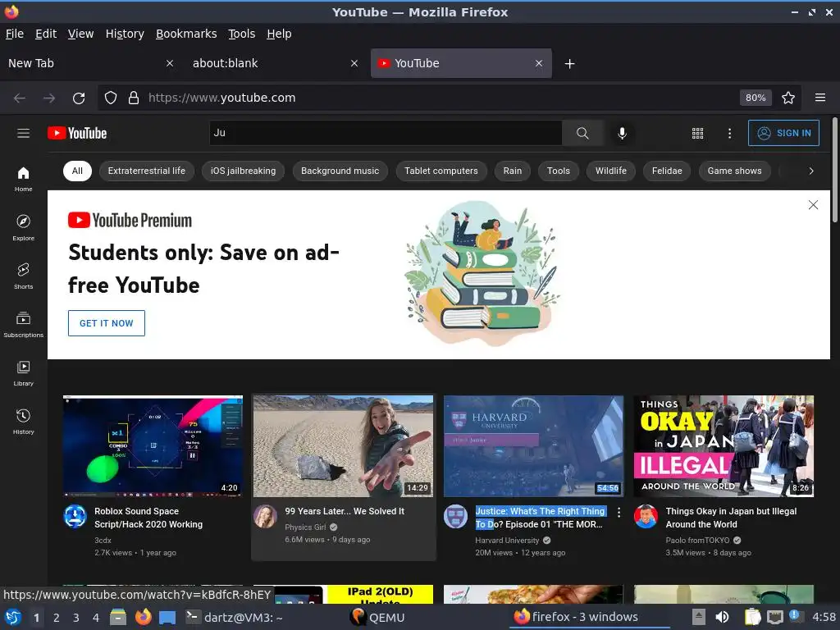Click the YouTube search input field

tap(386, 133)
